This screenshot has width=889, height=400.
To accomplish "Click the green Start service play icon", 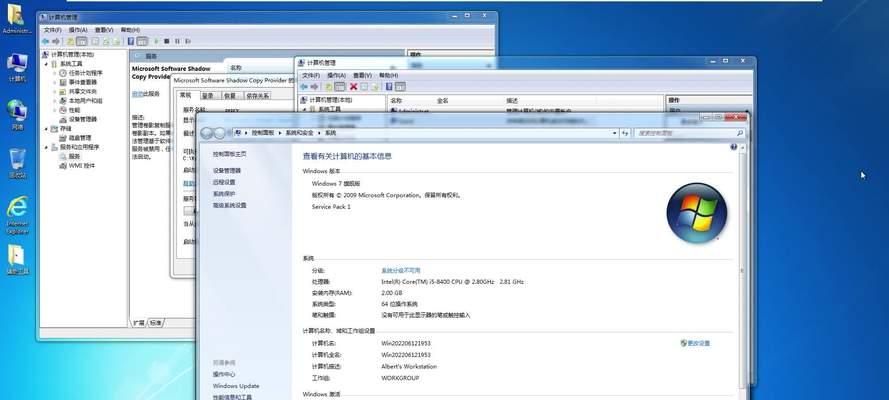I will coord(156,41).
